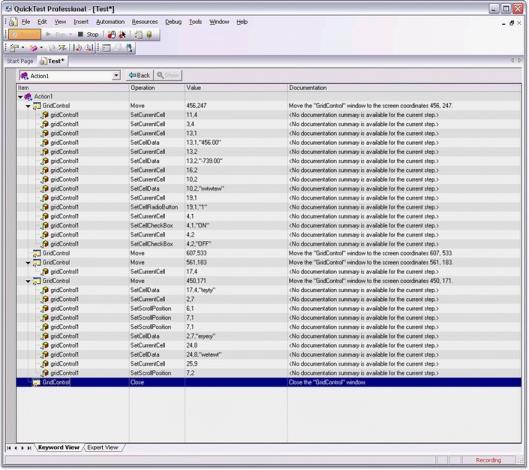
Task: Click the Item column header
Action: tap(73, 88)
